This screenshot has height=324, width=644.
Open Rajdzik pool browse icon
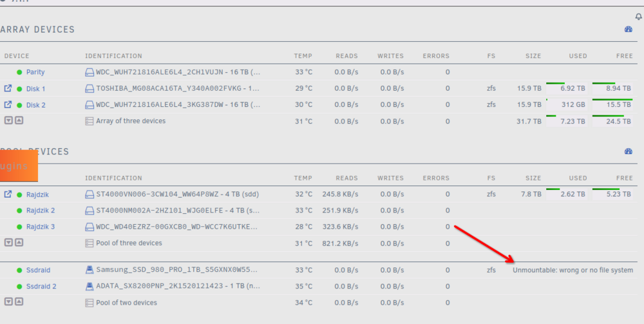pos(8,195)
